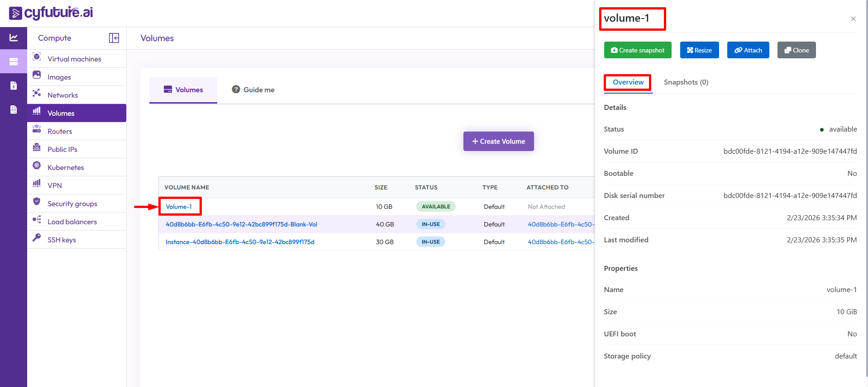Open the Volume-1 link in table
Image resolution: width=868 pixels, height=387 pixels.
179,207
